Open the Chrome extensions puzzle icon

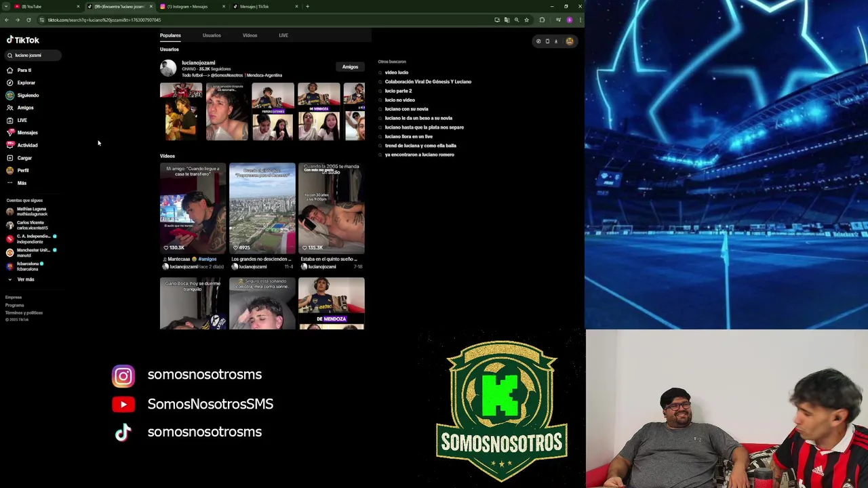[542, 20]
